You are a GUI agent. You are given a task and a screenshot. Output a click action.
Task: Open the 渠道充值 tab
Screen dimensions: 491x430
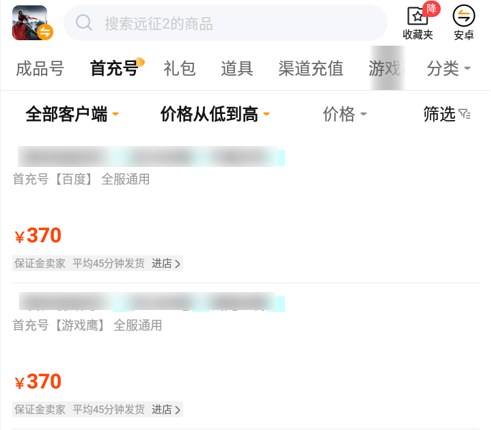coord(311,69)
